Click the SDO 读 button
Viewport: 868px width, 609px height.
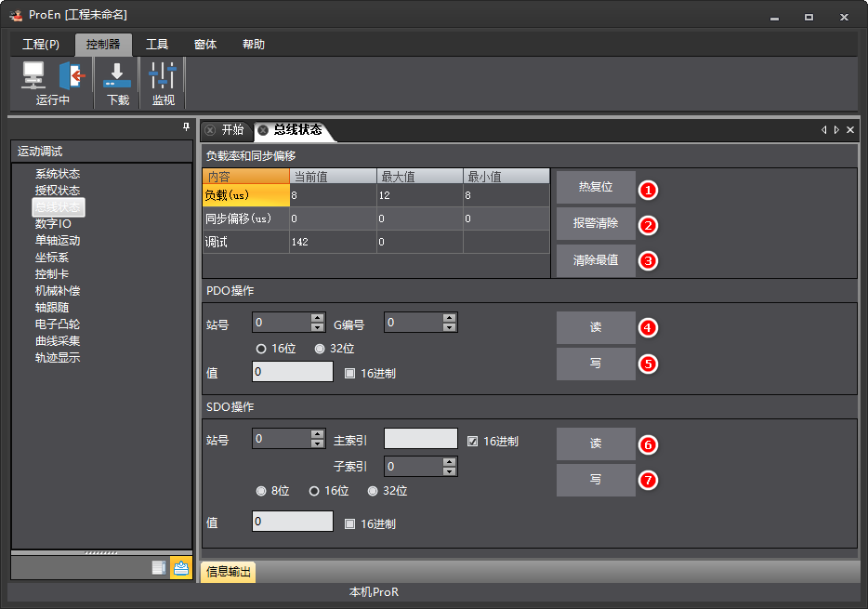coord(596,444)
